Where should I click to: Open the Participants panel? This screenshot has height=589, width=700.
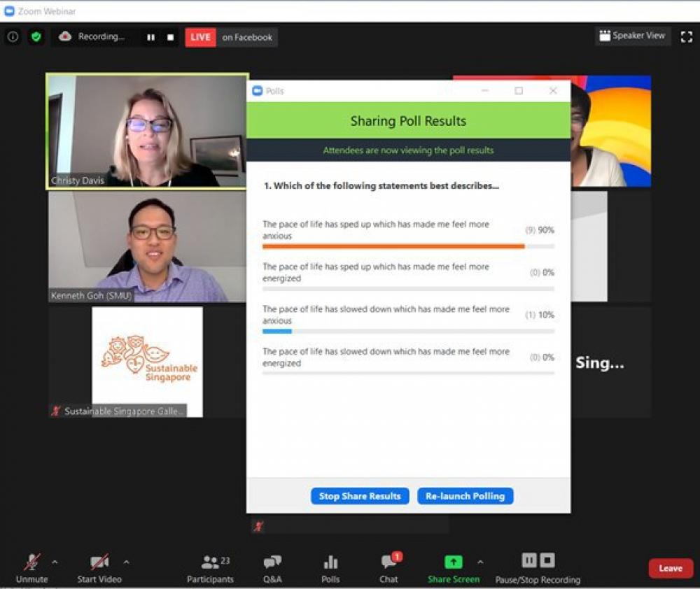point(210,569)
